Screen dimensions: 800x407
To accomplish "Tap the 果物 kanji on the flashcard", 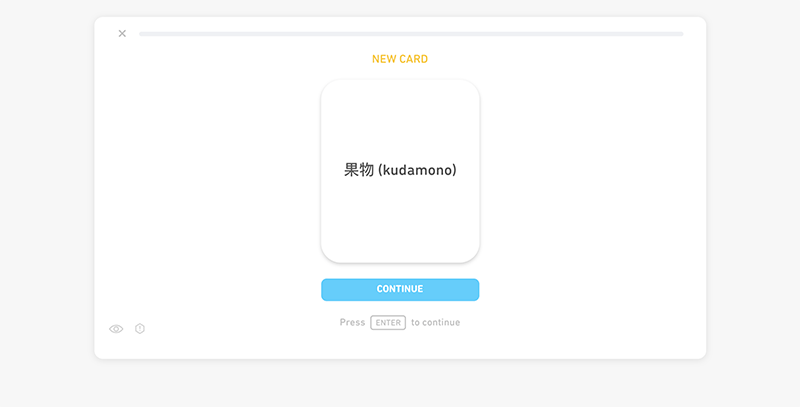I will [359, 170].
